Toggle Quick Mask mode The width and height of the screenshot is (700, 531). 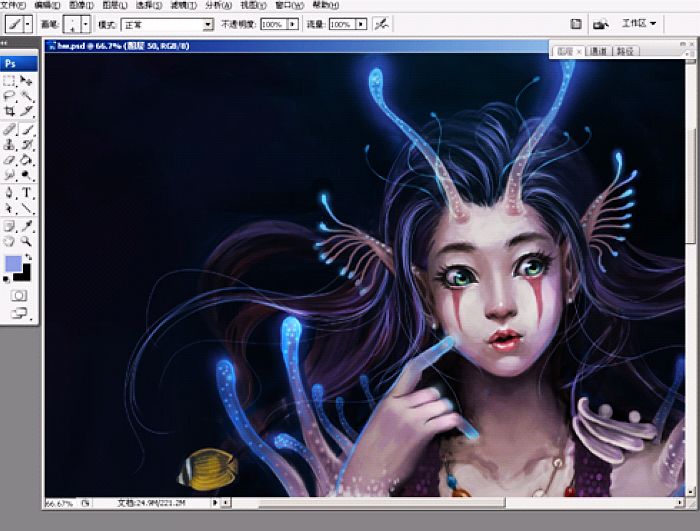[19, 296]
